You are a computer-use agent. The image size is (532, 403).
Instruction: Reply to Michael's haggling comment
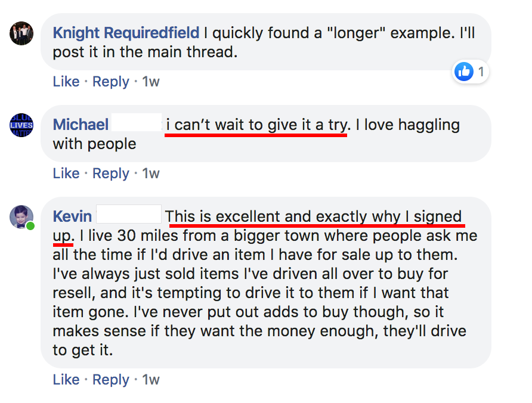110,173
